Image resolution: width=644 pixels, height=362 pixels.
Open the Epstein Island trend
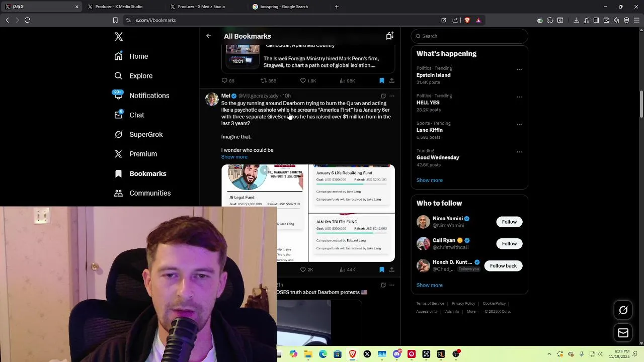click(x=433, y=75)
